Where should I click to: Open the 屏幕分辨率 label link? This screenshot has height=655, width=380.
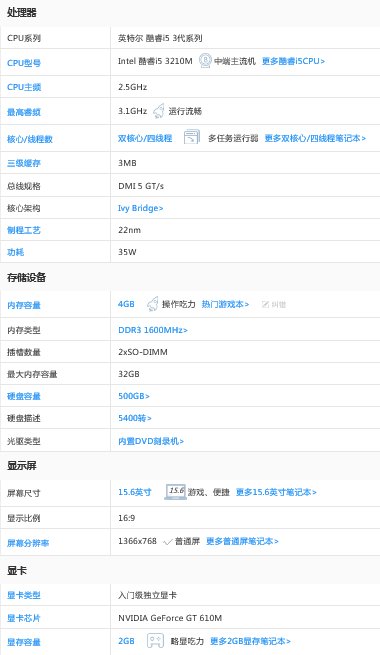(28, 543)
